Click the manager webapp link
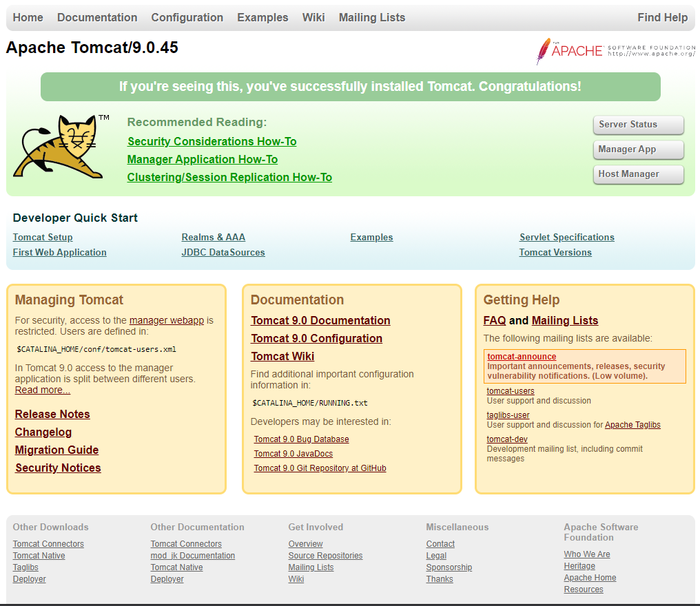Image resolution: width=700 pixels, height=606 pixels. click(166, 320)
